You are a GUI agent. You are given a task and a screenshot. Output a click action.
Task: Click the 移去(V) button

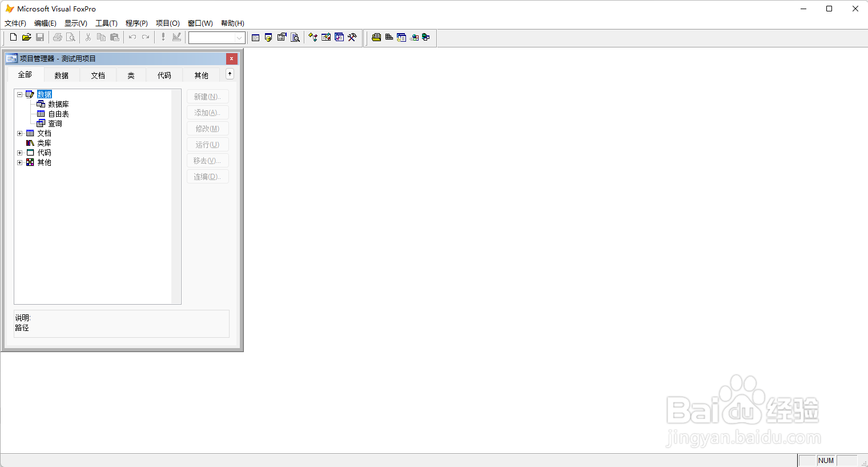pos(208,161)
